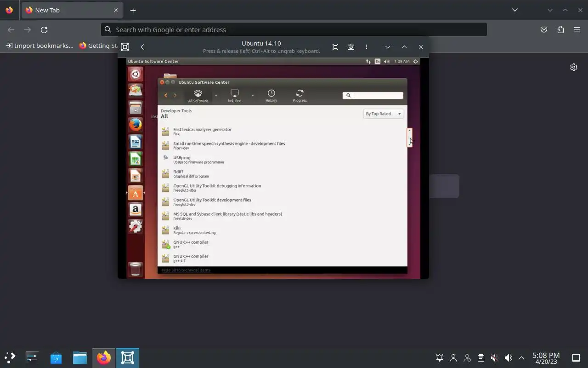Screen dimensions: 588x368
Task: Toggle show desktop button at taskbar end
Action: [x=576, y=357]
